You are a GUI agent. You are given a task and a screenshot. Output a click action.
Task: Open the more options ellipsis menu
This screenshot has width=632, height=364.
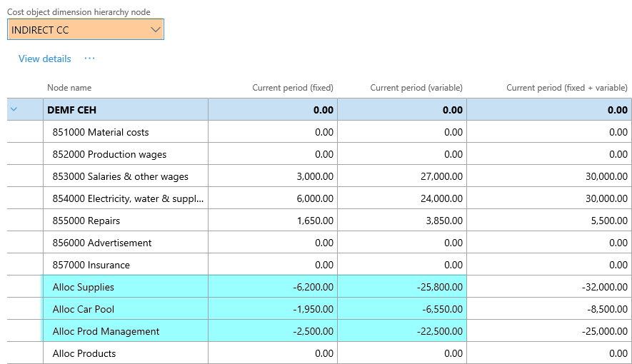coord(89,59)
